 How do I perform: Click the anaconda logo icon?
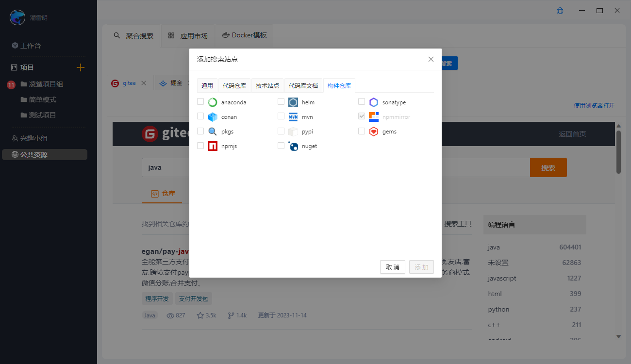(213, 102)
